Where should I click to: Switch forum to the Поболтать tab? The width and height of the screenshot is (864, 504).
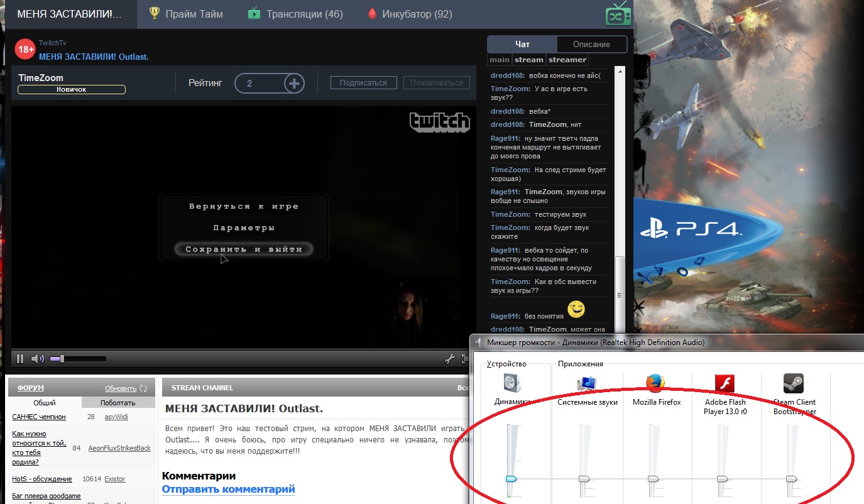(x=118, y=403)
